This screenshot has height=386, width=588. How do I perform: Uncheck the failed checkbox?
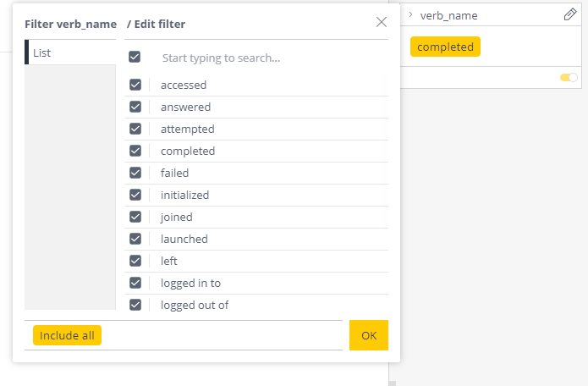(135, 173)
